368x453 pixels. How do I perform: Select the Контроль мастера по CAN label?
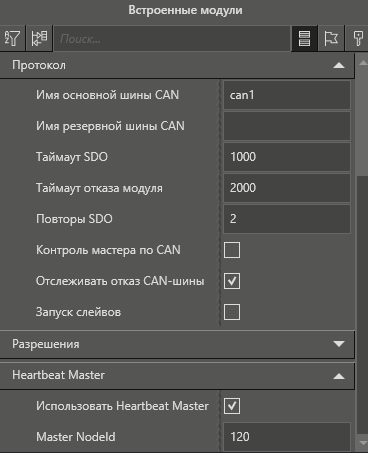click(108, 250)
